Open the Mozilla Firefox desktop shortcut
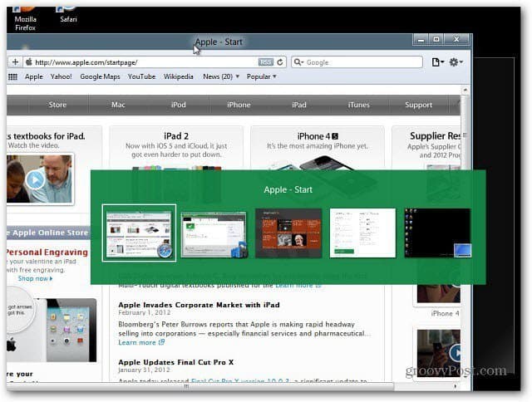532x402 pixels. pyautogui.click(x=25, y=18)
